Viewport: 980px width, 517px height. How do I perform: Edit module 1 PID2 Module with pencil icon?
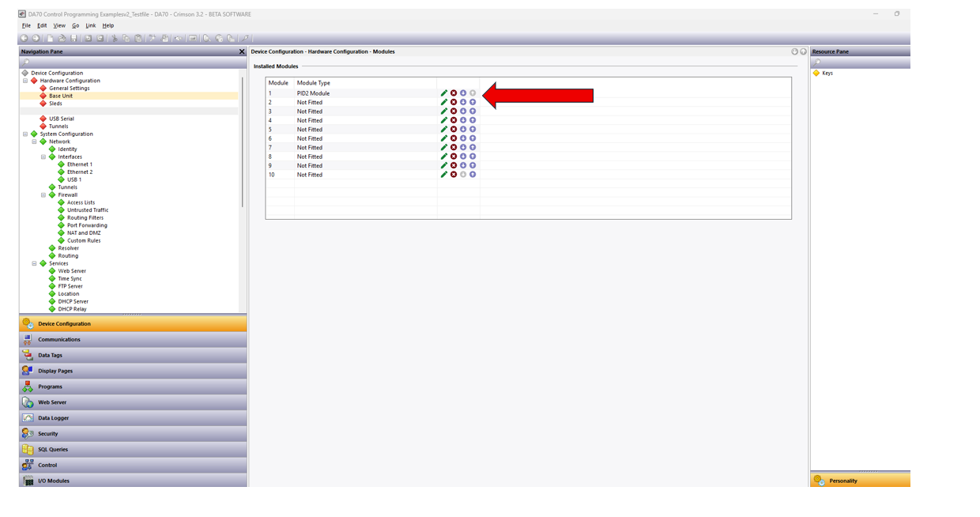[444, 93]
